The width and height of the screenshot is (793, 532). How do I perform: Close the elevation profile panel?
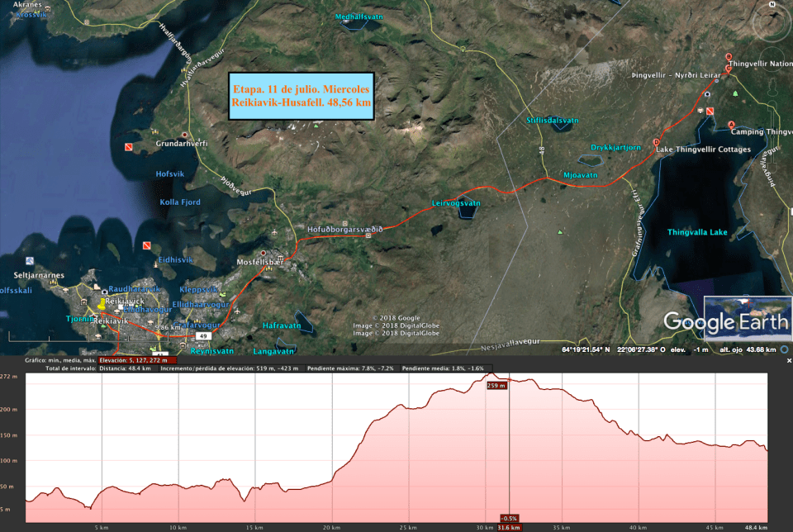(788, 361)
